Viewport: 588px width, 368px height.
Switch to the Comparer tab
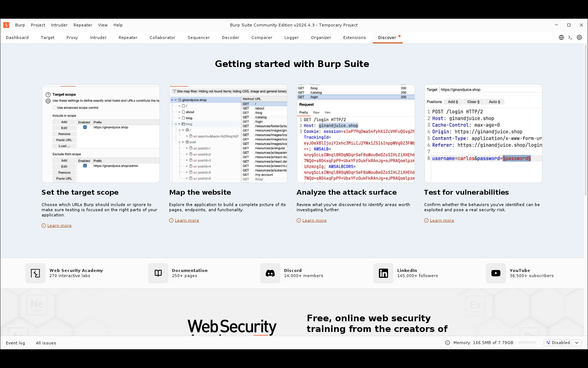[x=262, y=38]
